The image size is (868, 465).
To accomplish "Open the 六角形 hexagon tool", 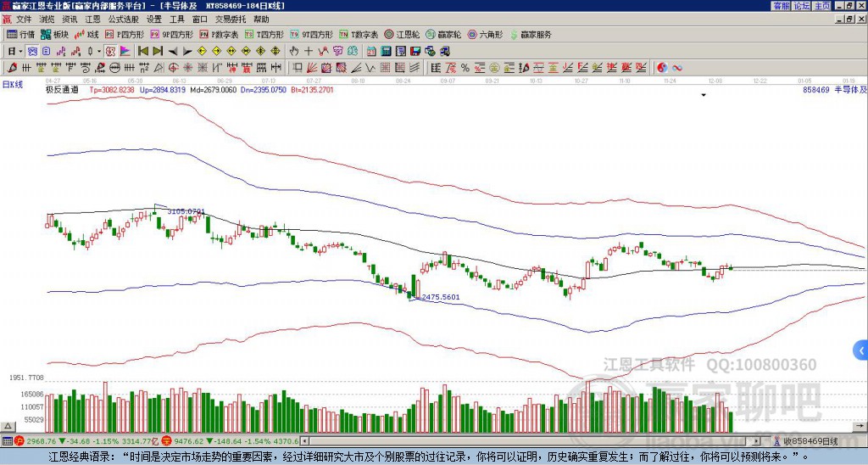I will point(486,34).
